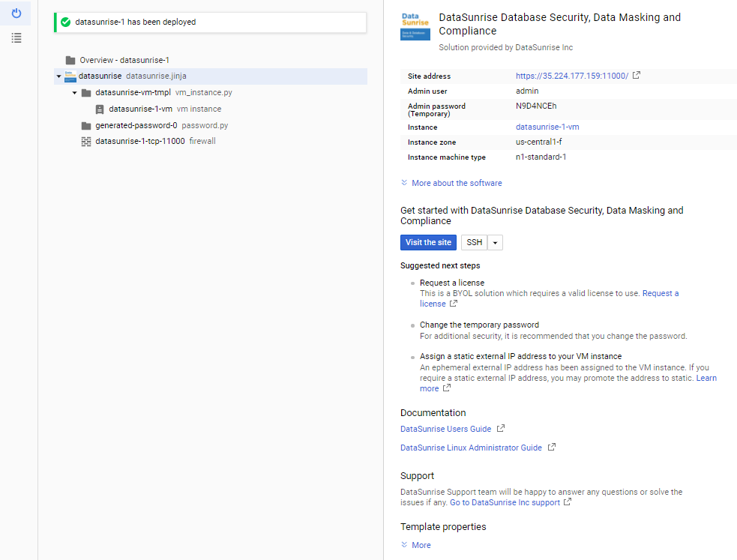Select generated-password-0 tree item
This screenshot has height=560, width=737.
[x=136, y=125]
